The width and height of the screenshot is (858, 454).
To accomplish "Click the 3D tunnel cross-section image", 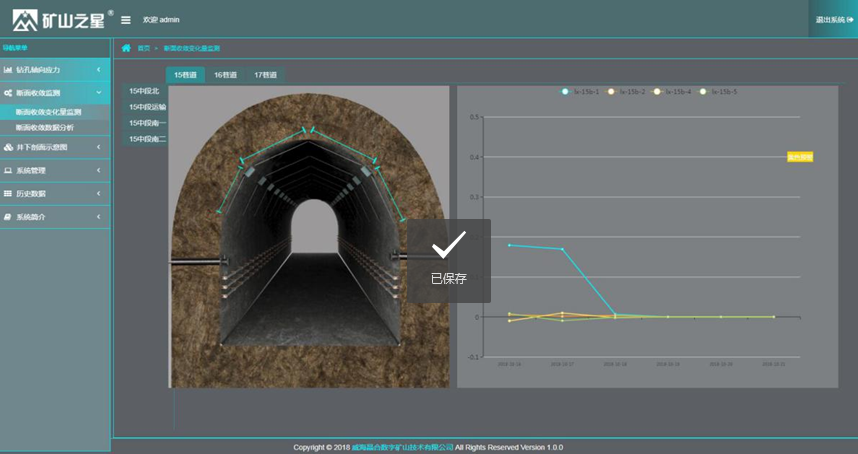I will [309, 237].
